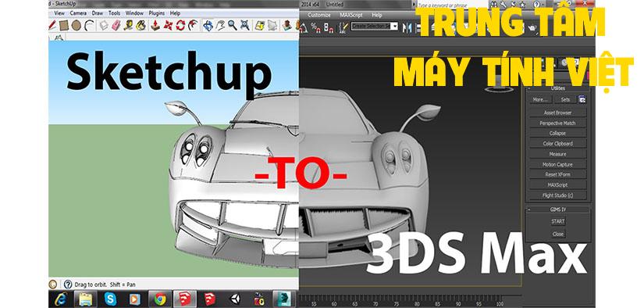Select the red Rotate tool
This screenshot has height=308, width=644.
pos(180,26)
